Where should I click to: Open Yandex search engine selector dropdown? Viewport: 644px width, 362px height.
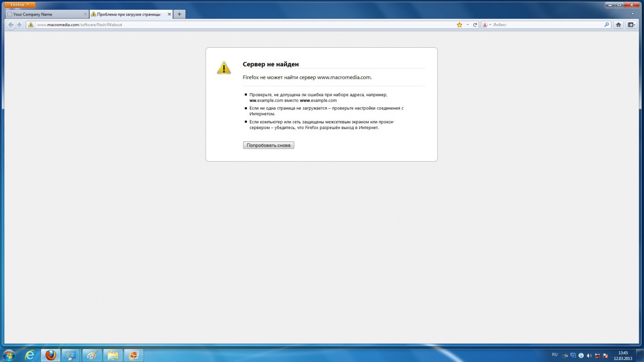[487, 25]
